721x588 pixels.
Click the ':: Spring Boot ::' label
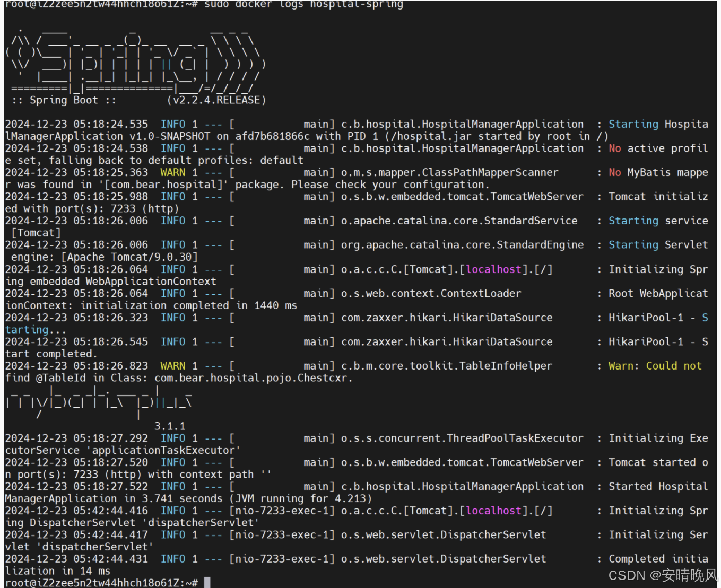coord(63,100)
